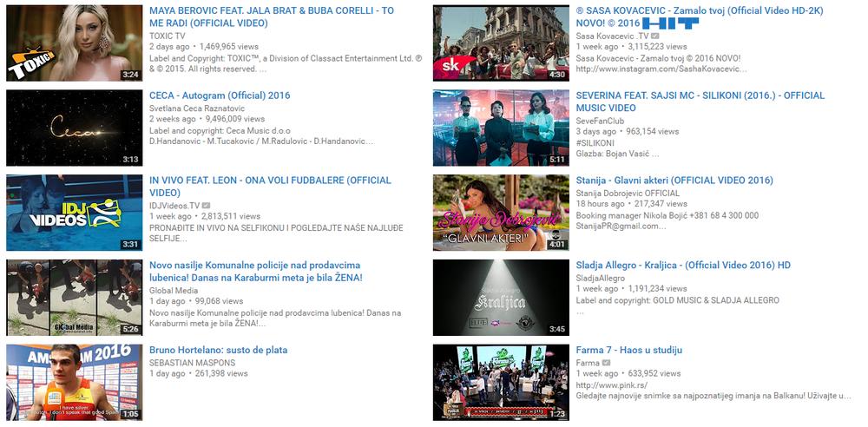Open the Maya Berovic video thumbnail

[x=75, y=43]
